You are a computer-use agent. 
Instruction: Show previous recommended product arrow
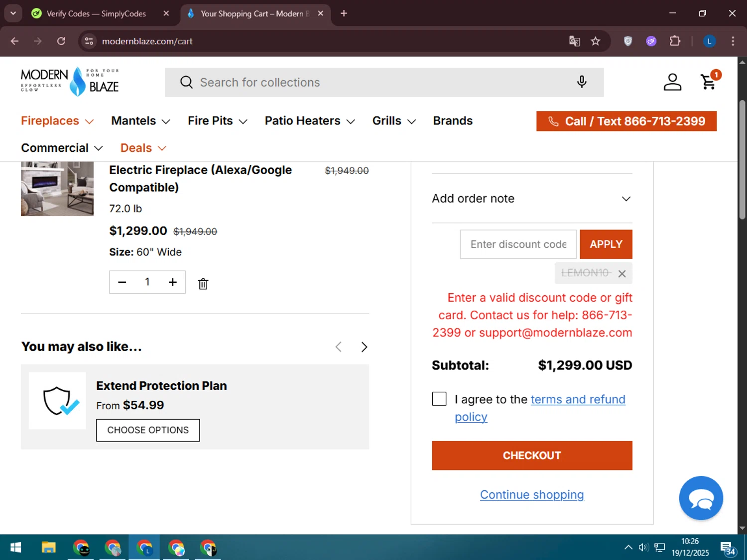click(x=339, y=347)
